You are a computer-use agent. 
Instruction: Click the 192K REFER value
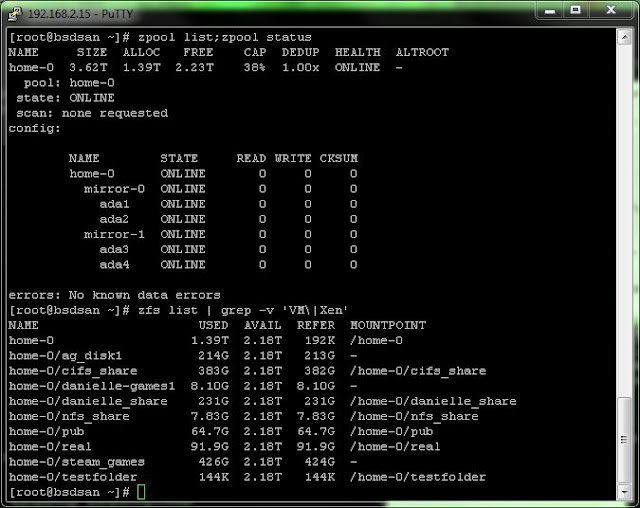(320, 340)
